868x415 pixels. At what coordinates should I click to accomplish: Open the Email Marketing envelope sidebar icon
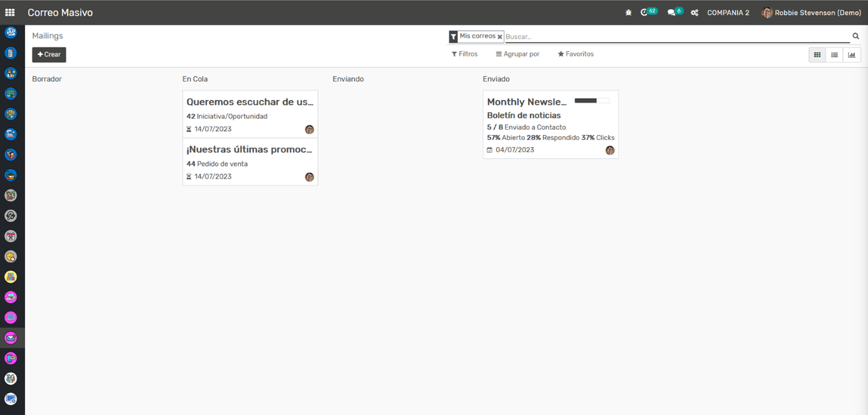click(x=10, y=338)
